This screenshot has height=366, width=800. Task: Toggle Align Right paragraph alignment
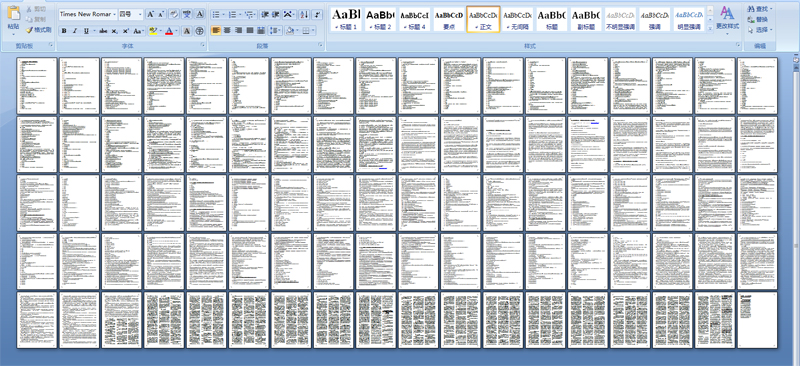pyautogui.click(x=239, y=31)
